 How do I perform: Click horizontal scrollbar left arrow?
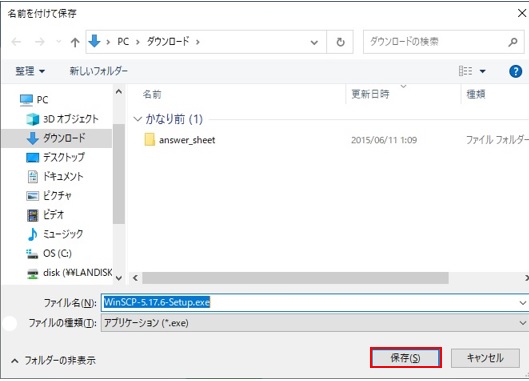click(x=135, y=278)
